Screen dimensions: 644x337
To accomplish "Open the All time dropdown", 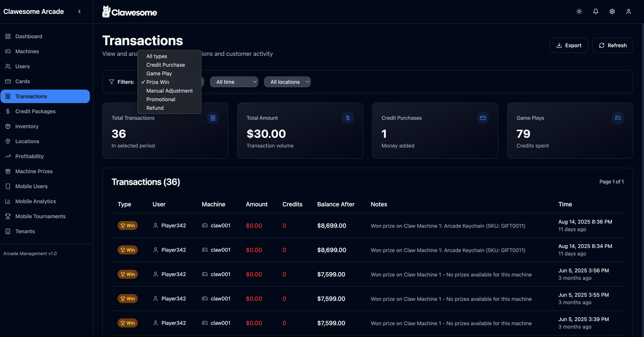I will 234,82.
